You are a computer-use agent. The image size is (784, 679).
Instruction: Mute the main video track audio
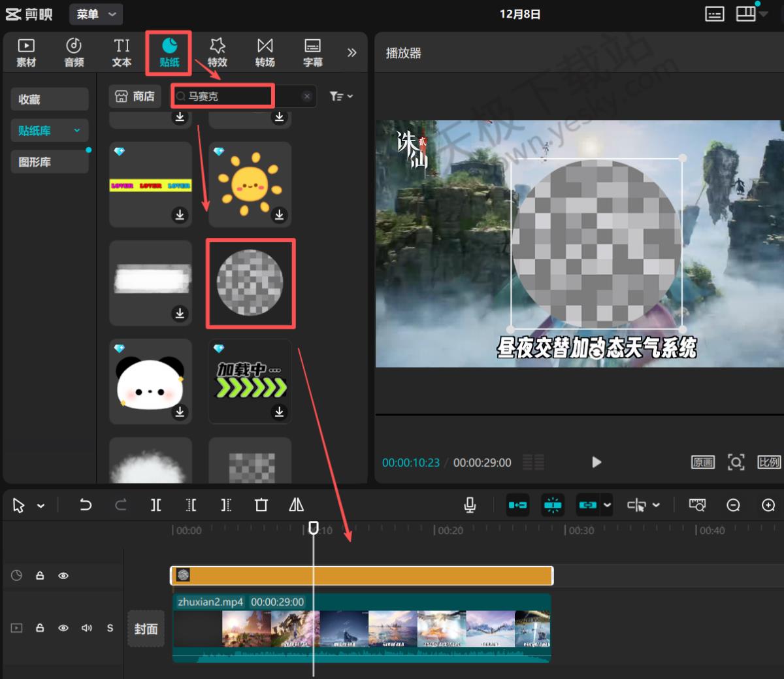pos(86,628)
